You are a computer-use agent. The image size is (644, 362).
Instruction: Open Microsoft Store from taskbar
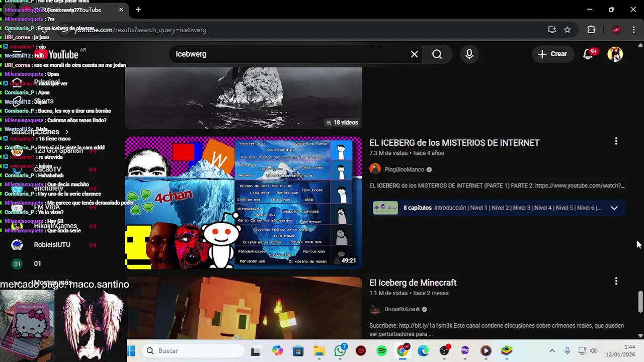(298, 351)
